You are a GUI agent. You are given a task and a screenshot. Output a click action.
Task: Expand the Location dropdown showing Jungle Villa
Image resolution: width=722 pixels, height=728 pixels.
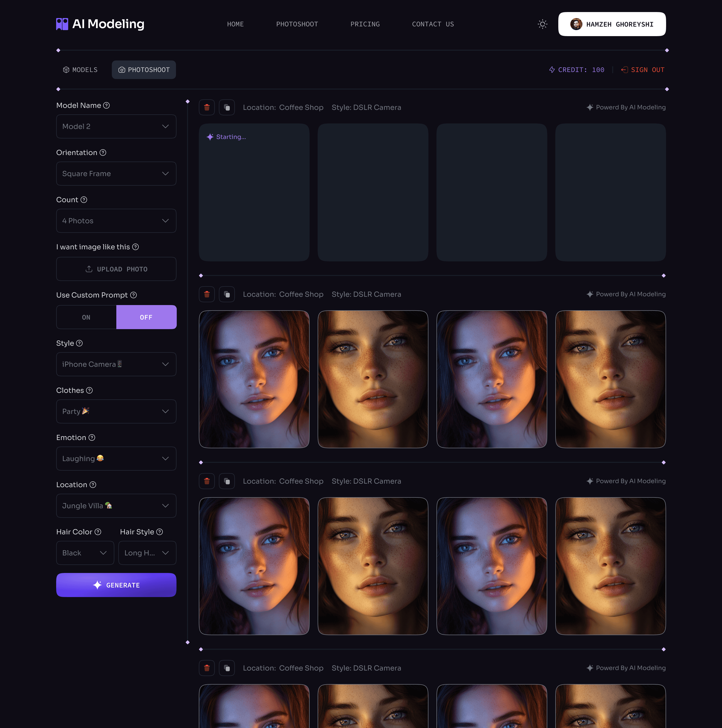(116, 506)
